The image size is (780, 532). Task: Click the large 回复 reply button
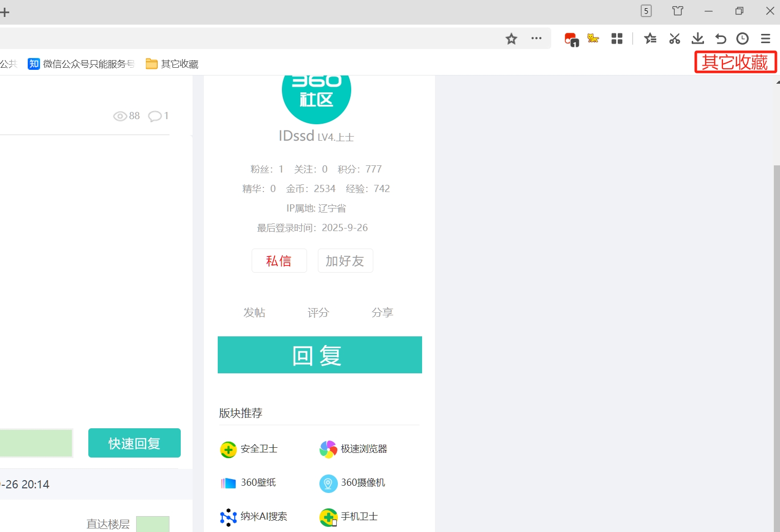[x=320, y=355]
